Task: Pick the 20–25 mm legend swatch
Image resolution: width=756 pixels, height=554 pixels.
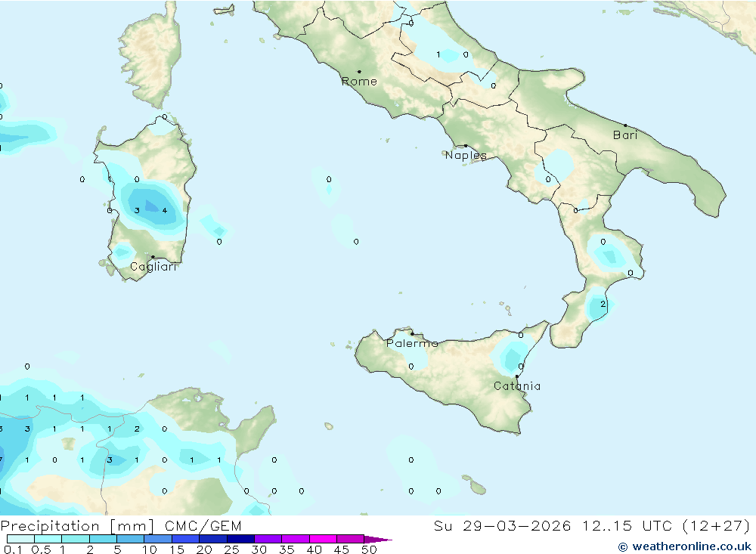Action: point(213,539)
